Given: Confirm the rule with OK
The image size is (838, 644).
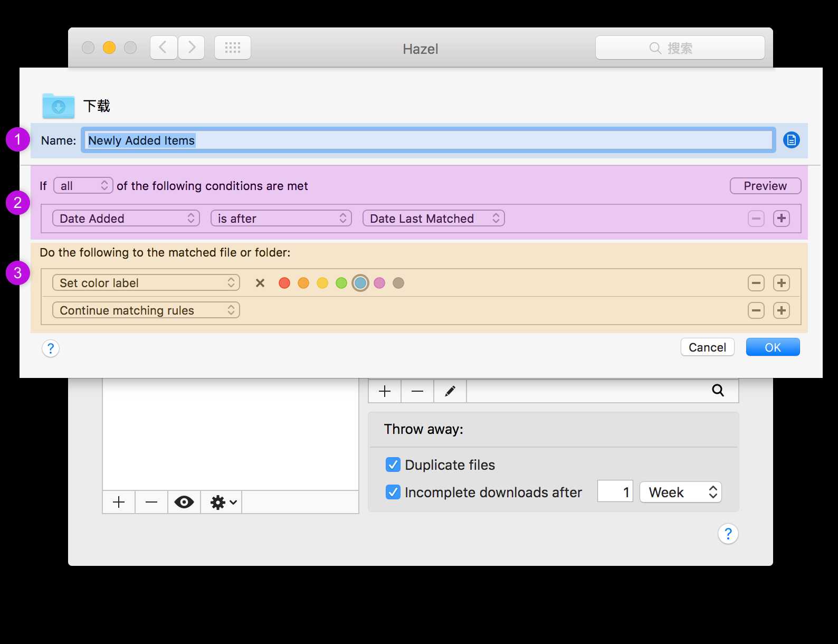Looking at the screenshot, I should click(773, 347).
